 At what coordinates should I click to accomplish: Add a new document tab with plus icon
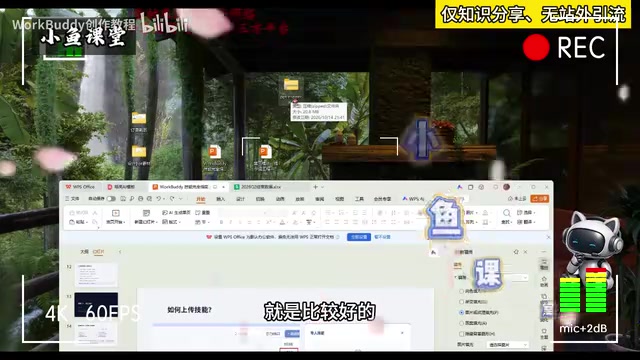[x=315, y=187]
